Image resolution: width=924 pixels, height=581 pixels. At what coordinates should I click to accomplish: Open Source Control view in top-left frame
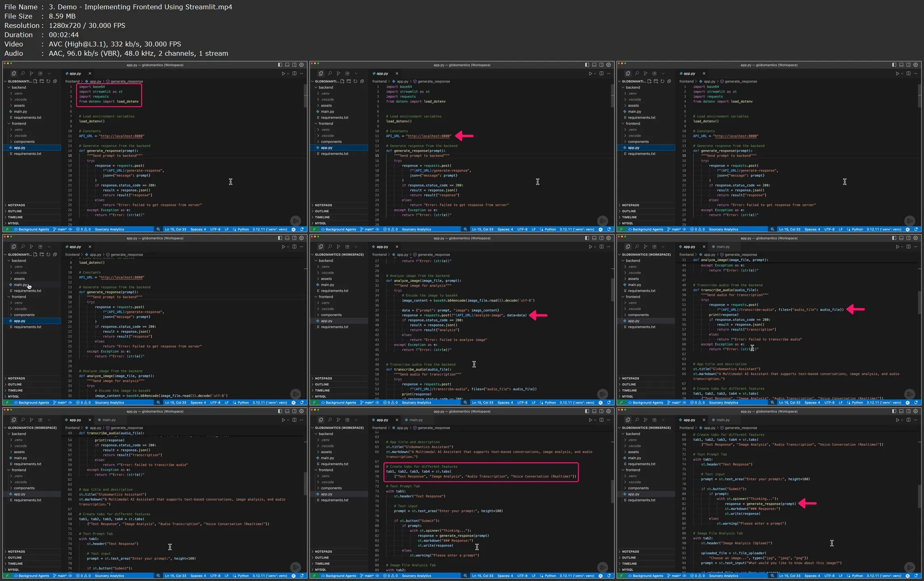(32, 73)
